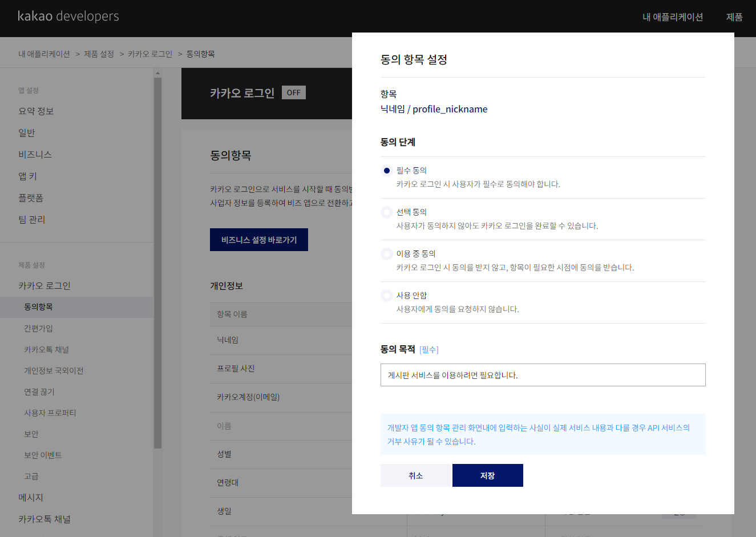Click the 카카오계정(이메일) table row
The width and height of the screenshot is (756, 537).
coord(281,397)
